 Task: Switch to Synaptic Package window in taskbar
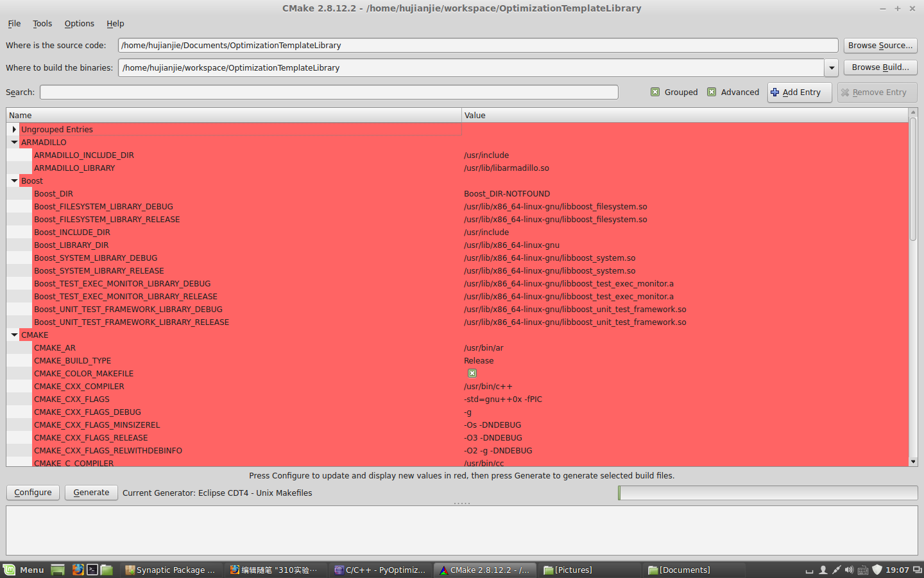pyautogui.click(x=171, y=570)
